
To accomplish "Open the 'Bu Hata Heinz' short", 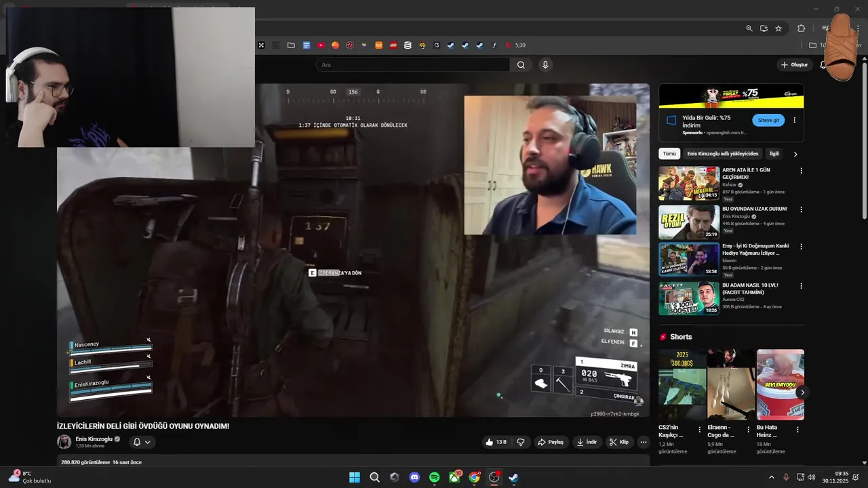I will pyautogui.click(x=781, y=384).
